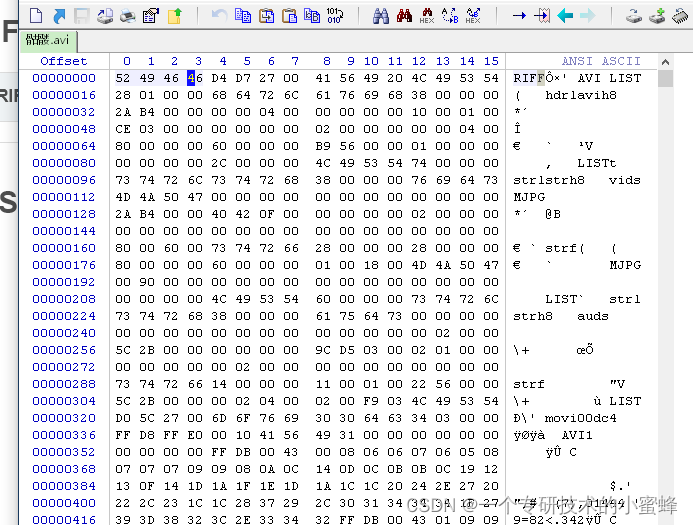Click the blue two-pages copy icon after Undo
The image size is (693, 525).
[243, 16]
